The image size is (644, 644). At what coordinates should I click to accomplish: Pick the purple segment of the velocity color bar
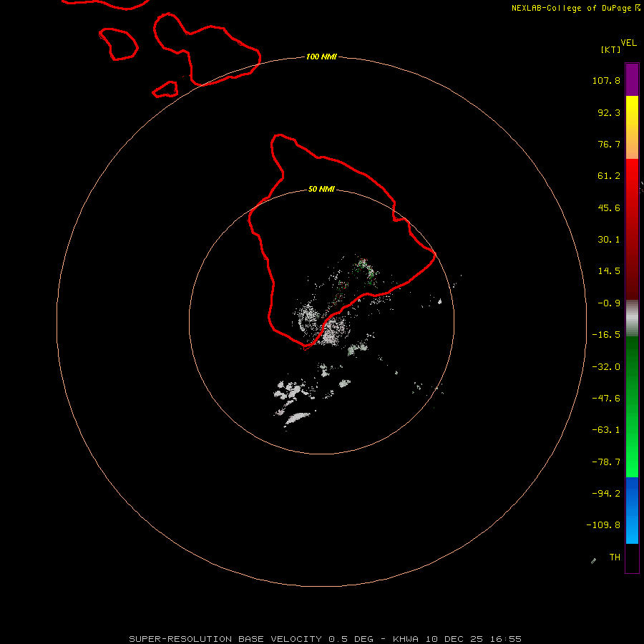click(632, 79)
